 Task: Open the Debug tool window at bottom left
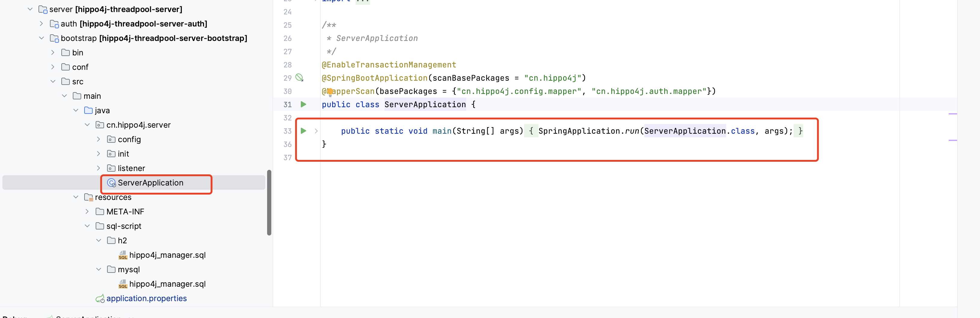[15, 316]
